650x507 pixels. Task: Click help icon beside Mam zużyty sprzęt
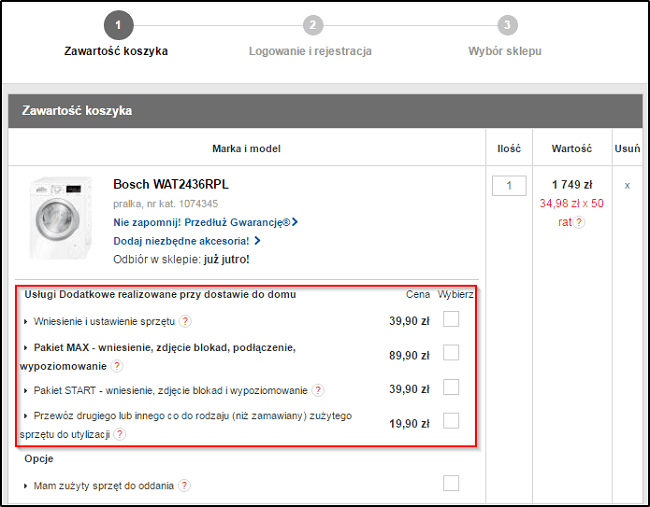(x=184, y=486)
